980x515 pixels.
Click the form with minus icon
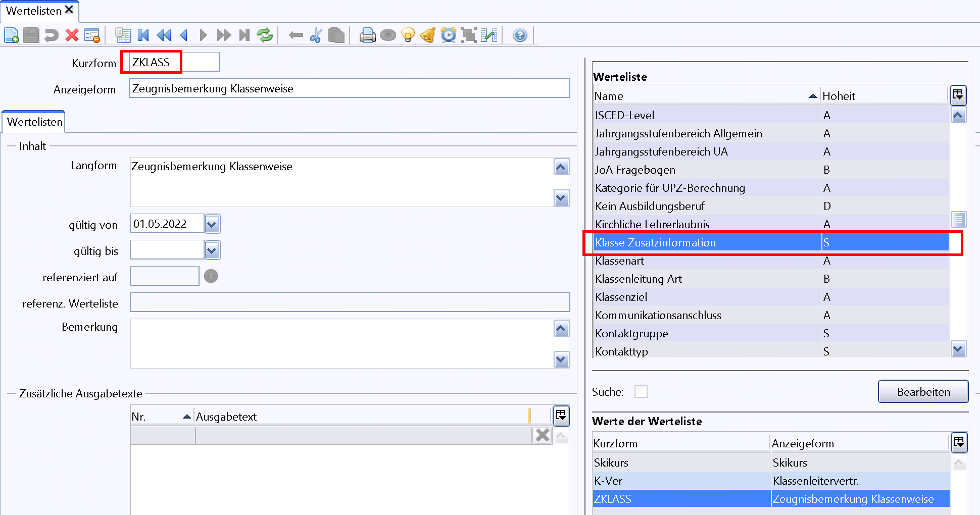pos(92,35)
